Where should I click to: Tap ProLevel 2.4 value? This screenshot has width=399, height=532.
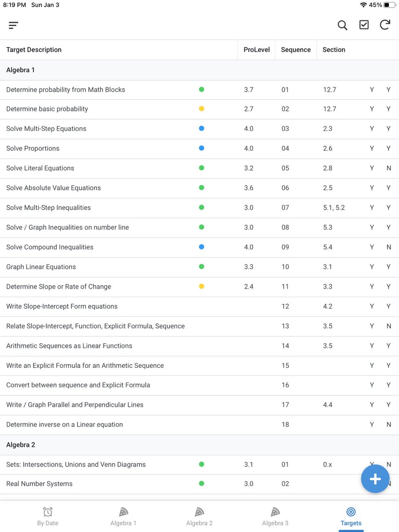point(249,287)
